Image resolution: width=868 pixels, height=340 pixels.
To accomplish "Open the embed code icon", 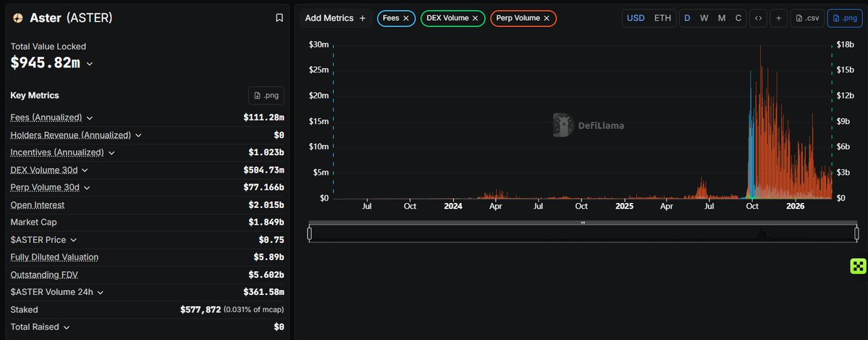I will (x=759, y=18).
